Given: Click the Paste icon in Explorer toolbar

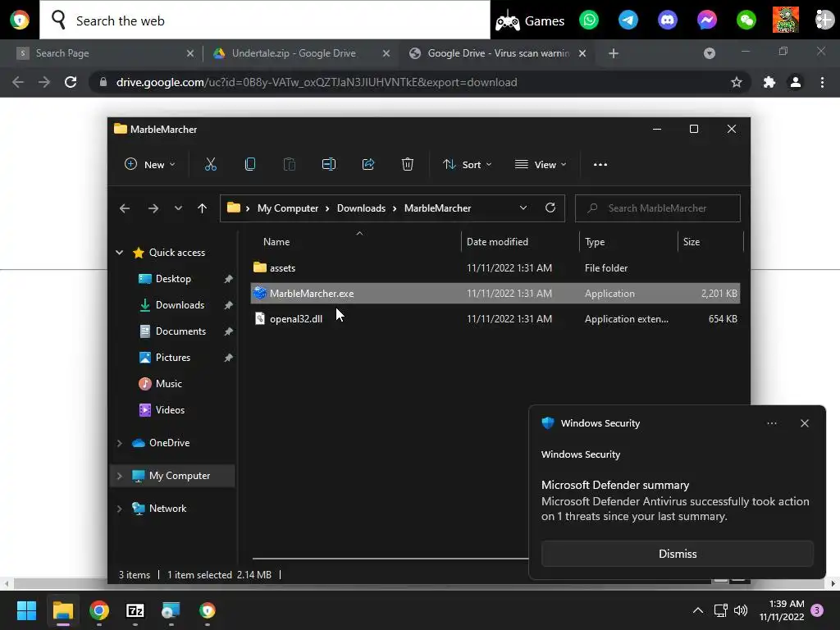Looking at the screenshot, I should [290, 164].
